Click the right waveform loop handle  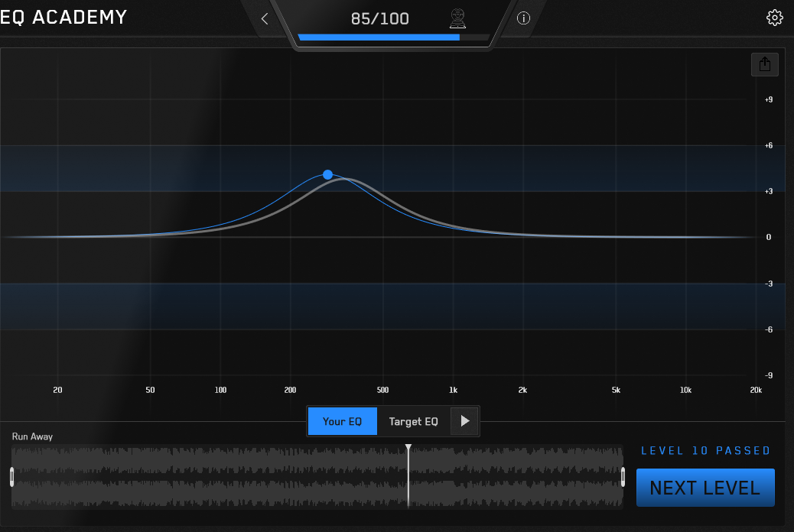[x=623, y=477]
